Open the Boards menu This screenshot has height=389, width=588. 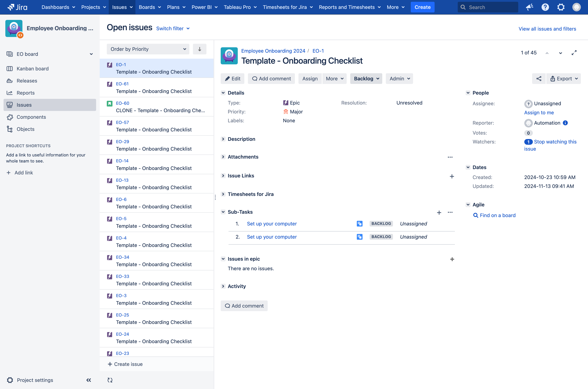point(149,7)
